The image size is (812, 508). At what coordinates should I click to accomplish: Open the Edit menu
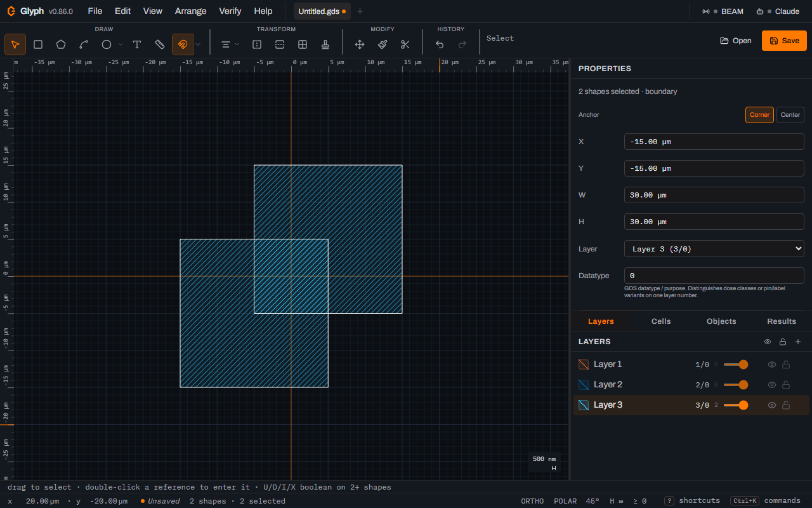pos(123,11)
